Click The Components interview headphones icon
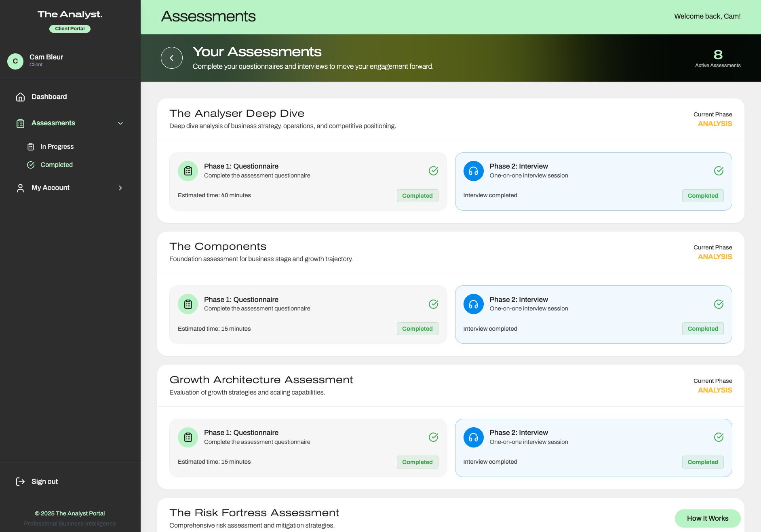This screenshot has height=532, width=761. (473, 304)
